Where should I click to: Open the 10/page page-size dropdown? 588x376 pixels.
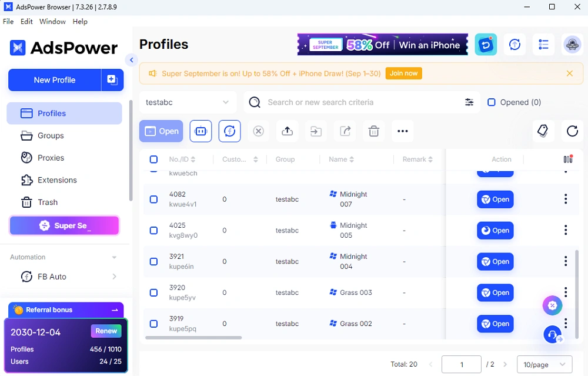(544, 364)
